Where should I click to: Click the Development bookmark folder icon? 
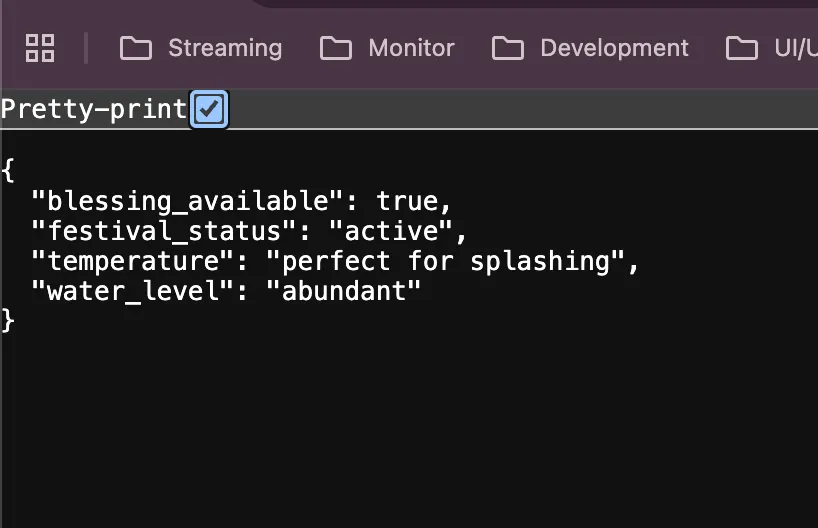[x=508, y=48]
